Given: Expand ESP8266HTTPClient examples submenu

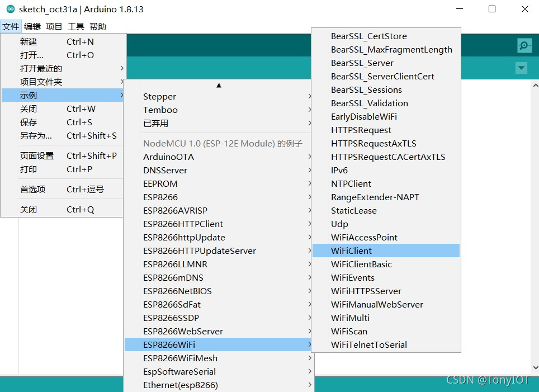Looking at the screenshot, I should point(218,224).
